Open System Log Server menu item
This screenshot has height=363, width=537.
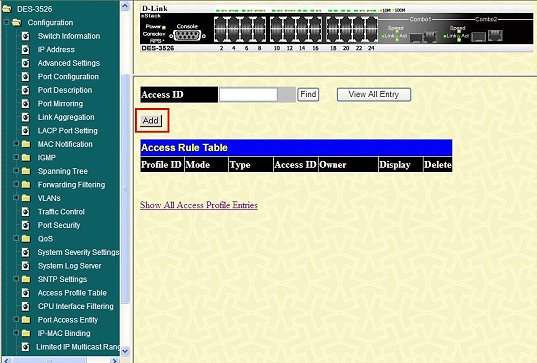pyautogui.click(x=69, y=266)
